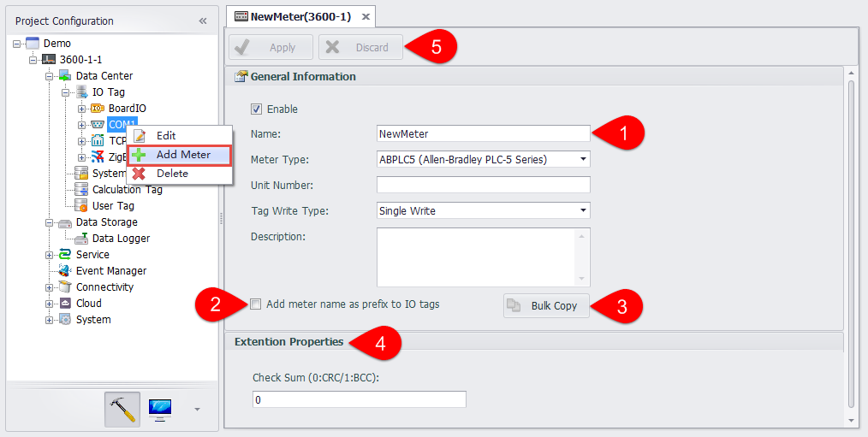The image size is (868, 437).
Task: Click the monitor runtime view icon
Action: click(160, 409)
